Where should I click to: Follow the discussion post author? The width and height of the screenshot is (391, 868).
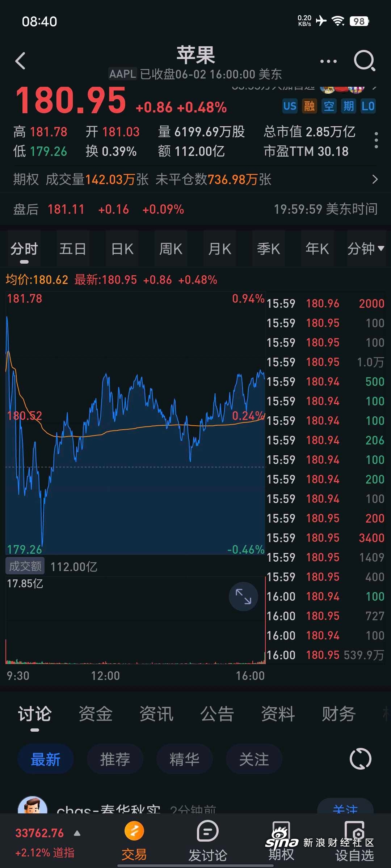(345, 807)
